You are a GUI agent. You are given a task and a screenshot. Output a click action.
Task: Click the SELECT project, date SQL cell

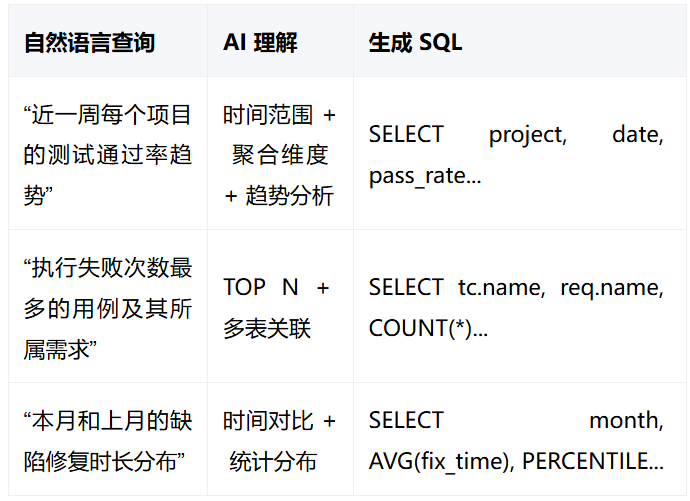point(519,154)
